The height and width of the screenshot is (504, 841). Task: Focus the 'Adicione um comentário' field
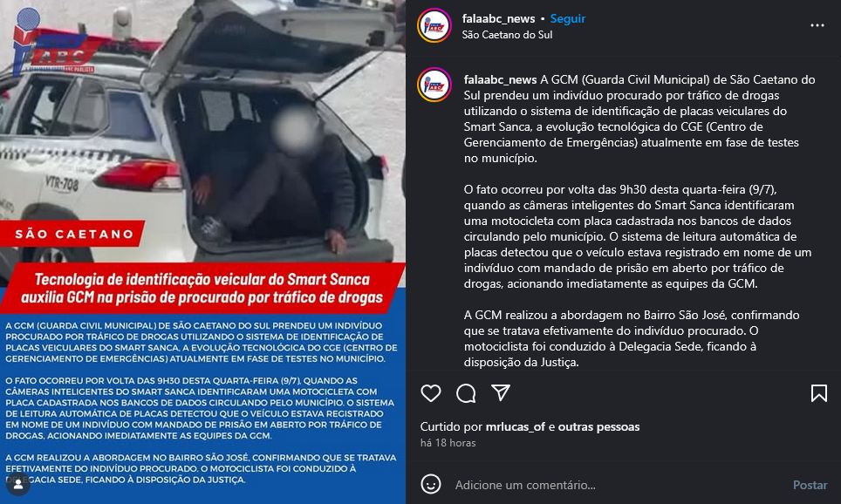(617, 485)
